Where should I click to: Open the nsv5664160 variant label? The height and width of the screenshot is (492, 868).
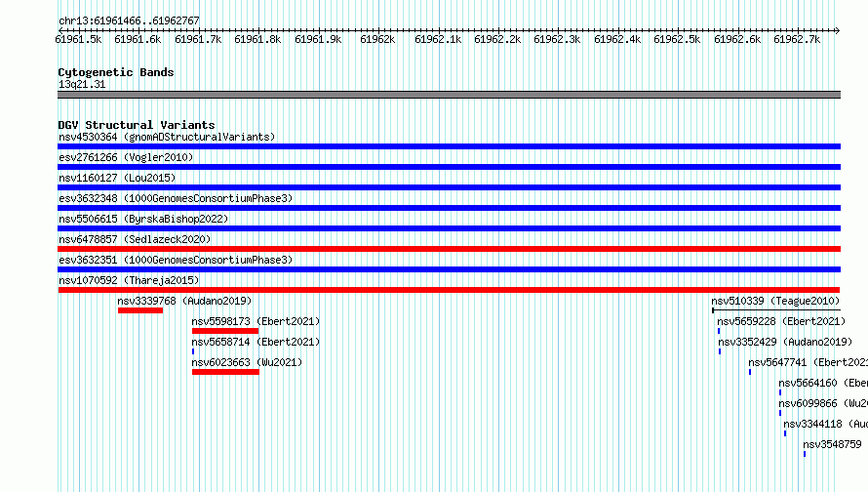pos(823,383)
